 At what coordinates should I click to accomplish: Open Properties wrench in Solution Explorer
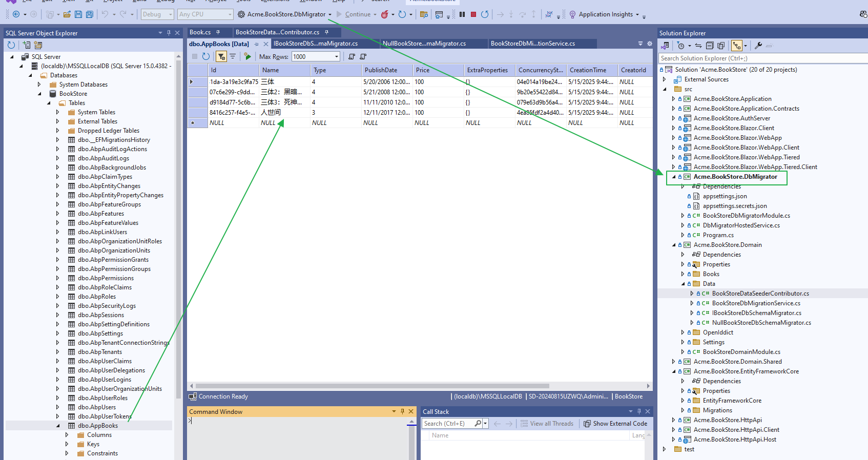[758, 46]
